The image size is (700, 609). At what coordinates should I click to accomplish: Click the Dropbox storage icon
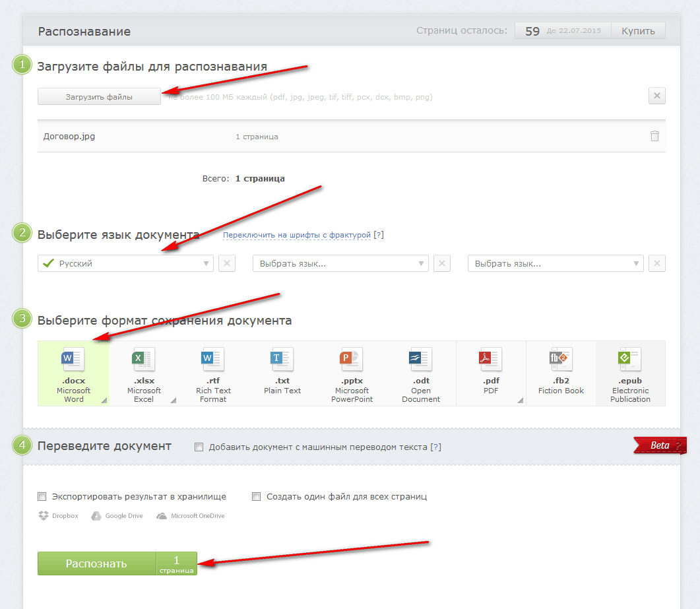44,516
